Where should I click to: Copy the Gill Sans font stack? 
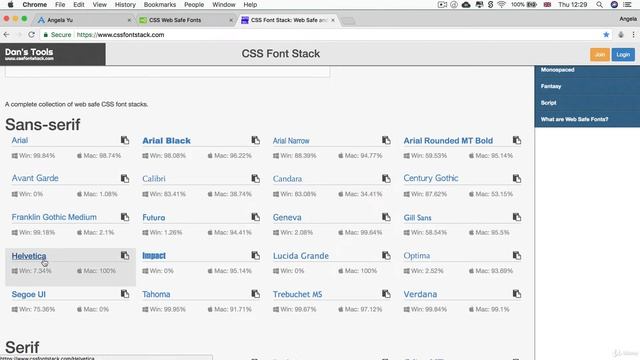click(x=517, y=217)
